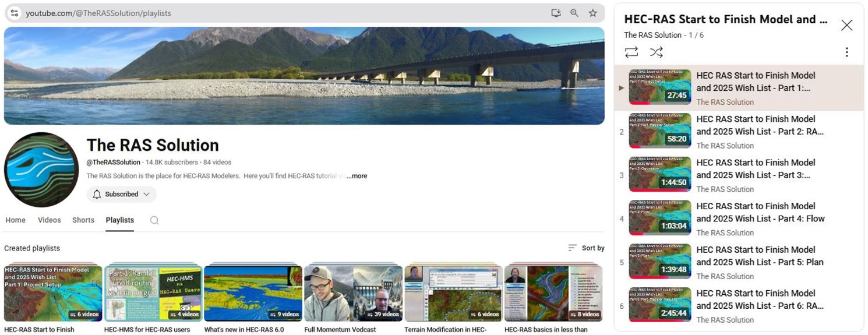Viewport: 868px width, 335px height.
Task: Click 8 videos badge on HEC-RAS basics
Action: tap(584, 314)
